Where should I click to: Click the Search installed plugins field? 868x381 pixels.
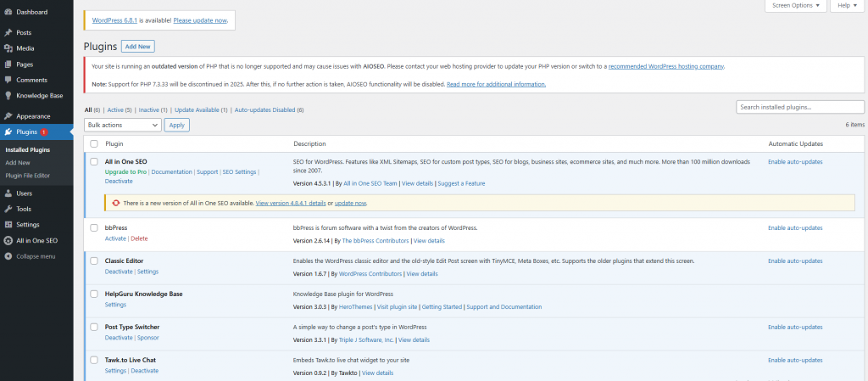tap(800, 107)
